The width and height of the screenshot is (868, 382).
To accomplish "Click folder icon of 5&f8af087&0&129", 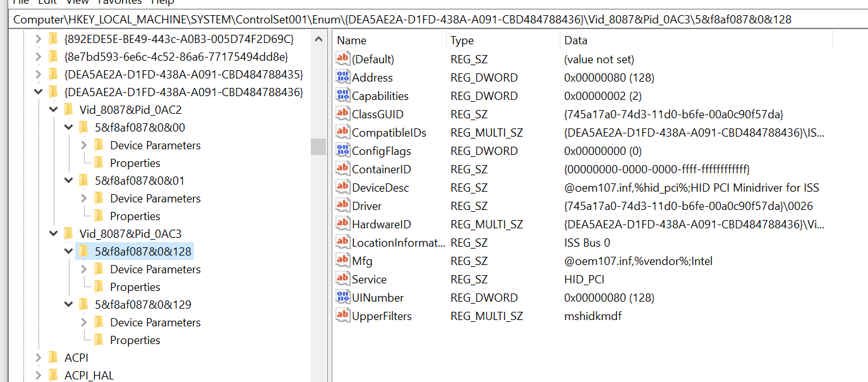I will pos(83,304).
